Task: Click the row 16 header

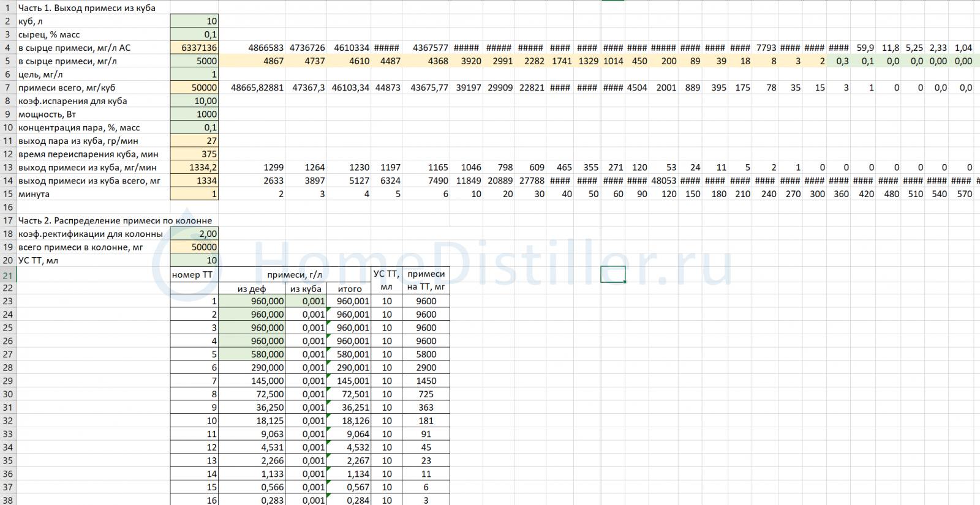Action: tap(7, 208)
